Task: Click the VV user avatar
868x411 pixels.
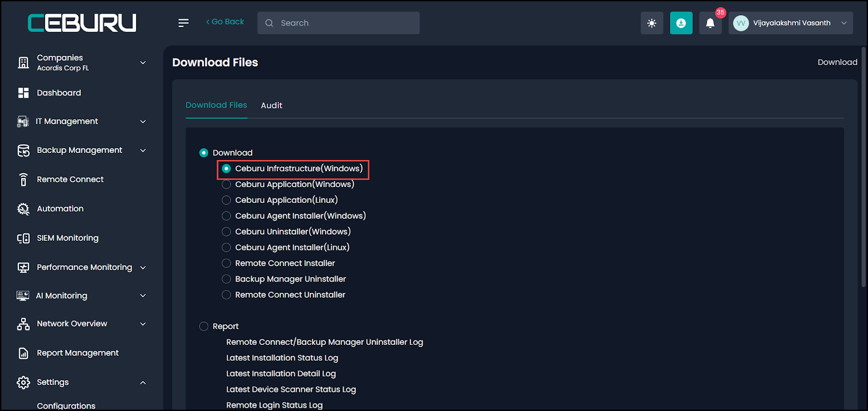Action: coord(741,23)
